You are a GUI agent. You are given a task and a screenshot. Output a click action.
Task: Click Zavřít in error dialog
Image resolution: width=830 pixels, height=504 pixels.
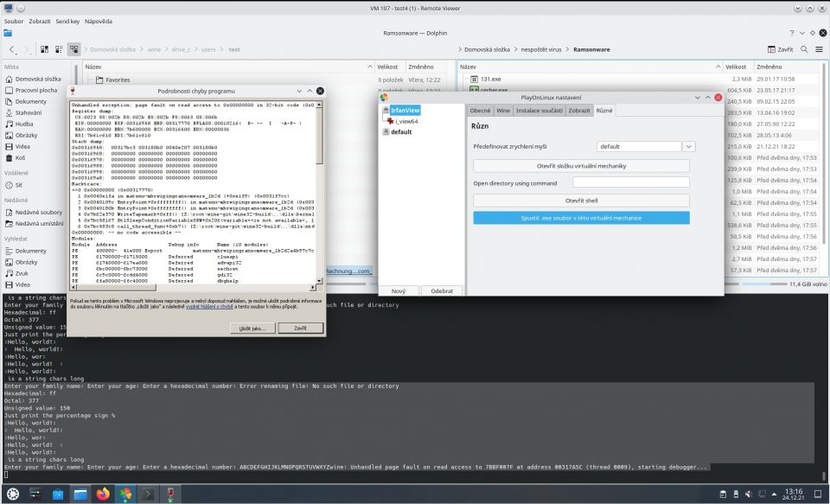coord(300,329)
